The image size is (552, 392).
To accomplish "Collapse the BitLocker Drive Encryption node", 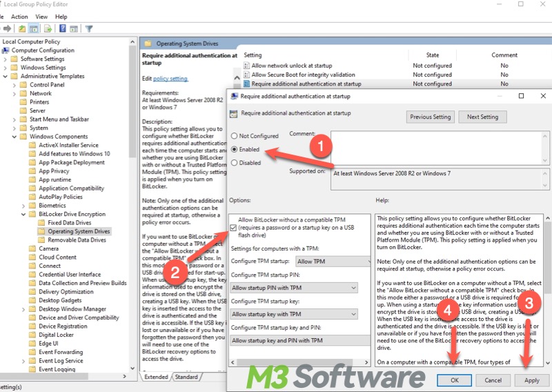I will point(23,214).
